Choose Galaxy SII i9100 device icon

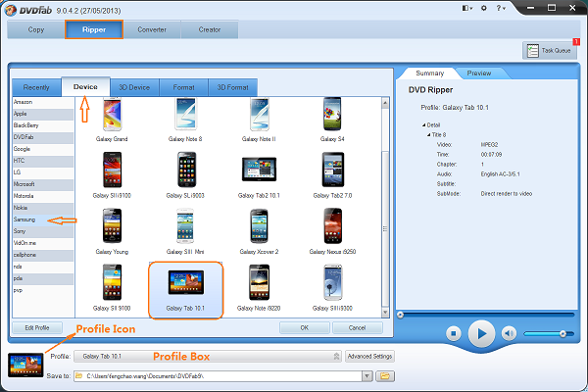pos(112,170)
